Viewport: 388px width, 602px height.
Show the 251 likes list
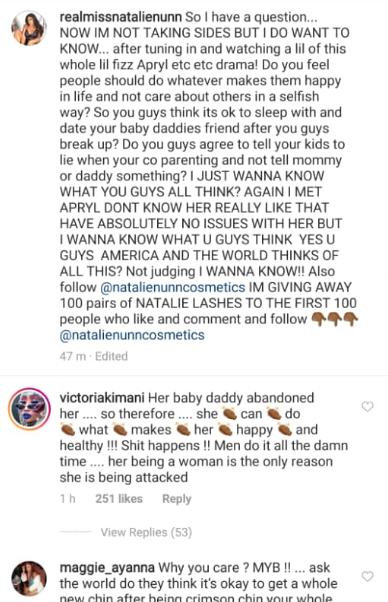coord(119,499)
